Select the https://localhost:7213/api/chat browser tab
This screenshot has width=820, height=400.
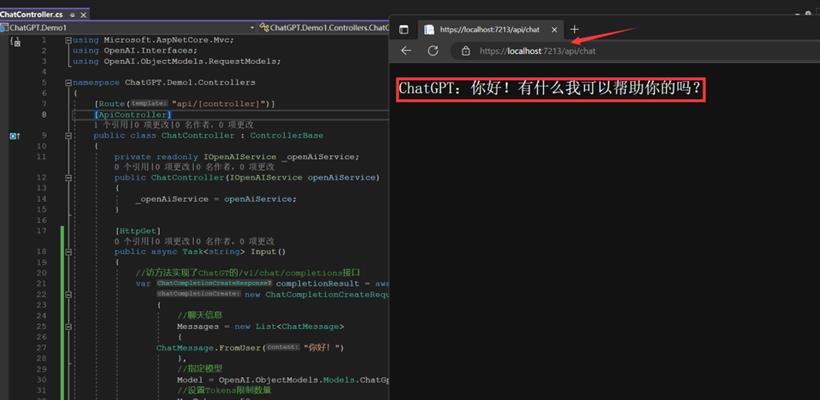point(489,29)
